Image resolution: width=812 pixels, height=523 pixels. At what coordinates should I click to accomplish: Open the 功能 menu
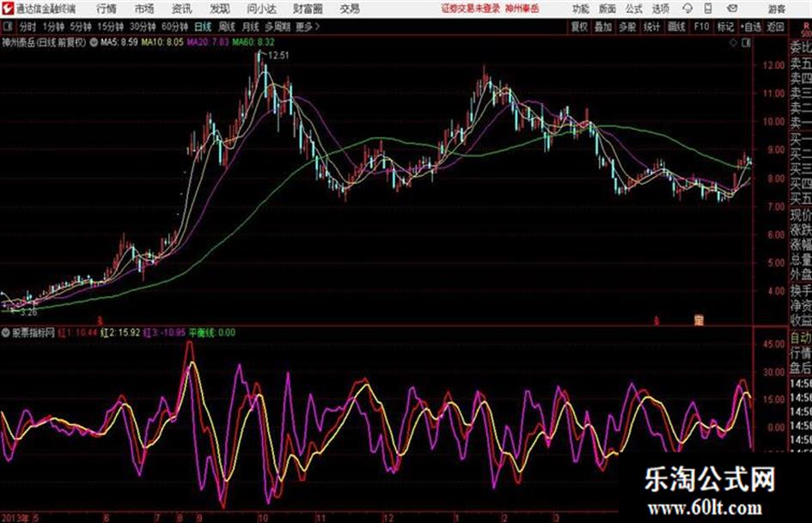581,9
